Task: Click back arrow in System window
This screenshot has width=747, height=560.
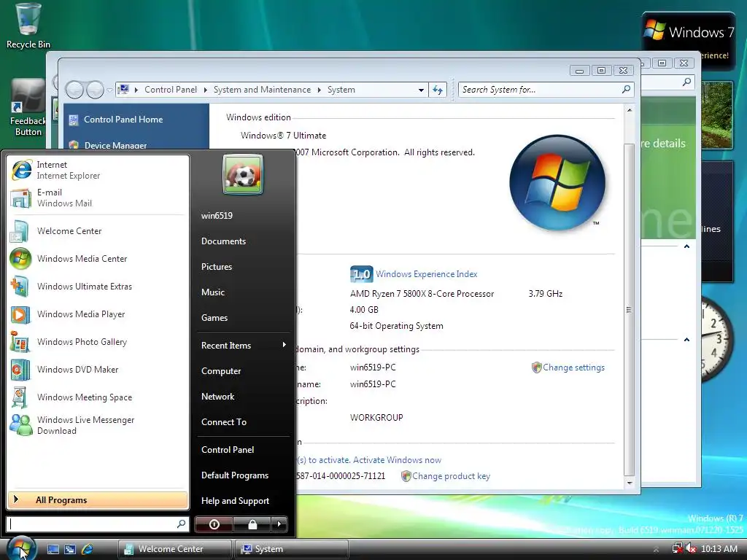Action: coord(75,90)
